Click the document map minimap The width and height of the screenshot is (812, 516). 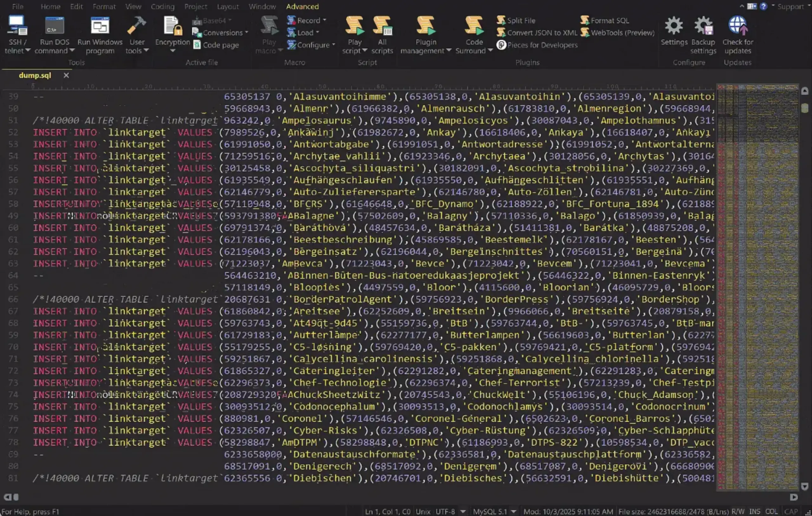pyautogui.click(x=757, y=287)
